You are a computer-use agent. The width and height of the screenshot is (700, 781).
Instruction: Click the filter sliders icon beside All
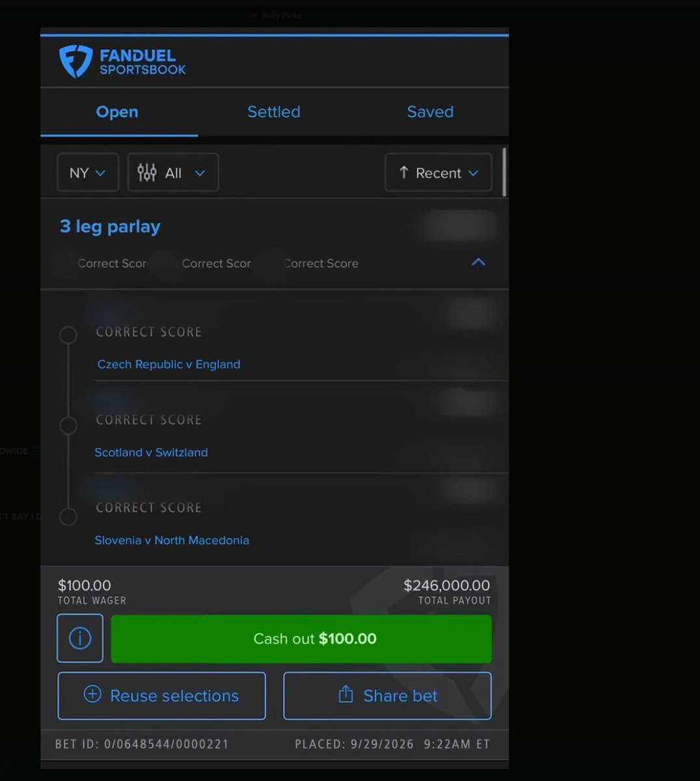point(147,172)
